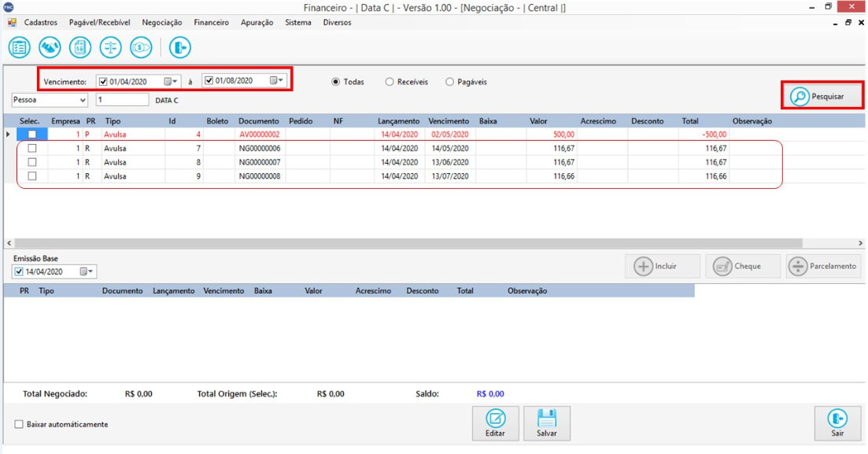Click the Incluir button

pyautogui.click(x=663, y=266)
